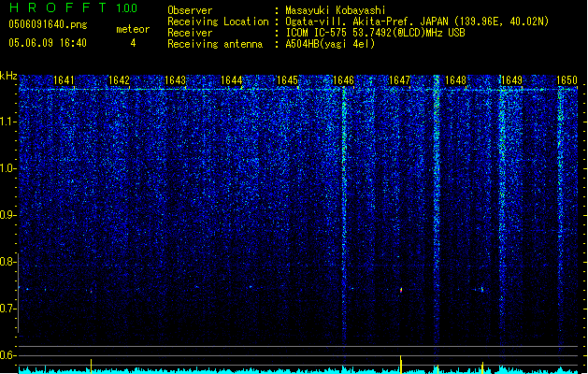Image resolution: width=588 pixels, height=374 pixels.
Task: Click the Receiving Location label
Action: 218,22
